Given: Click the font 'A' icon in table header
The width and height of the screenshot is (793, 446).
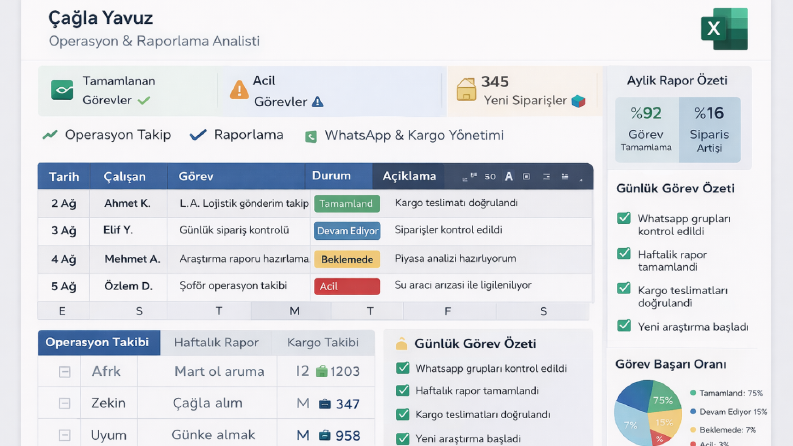Looking at the screenshot, I should click(509, 176).
